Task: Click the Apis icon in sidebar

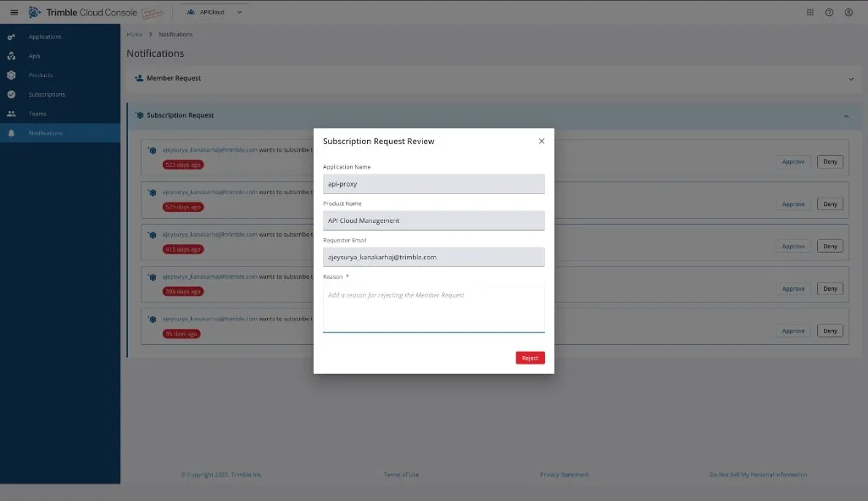Action: [11, 56]
